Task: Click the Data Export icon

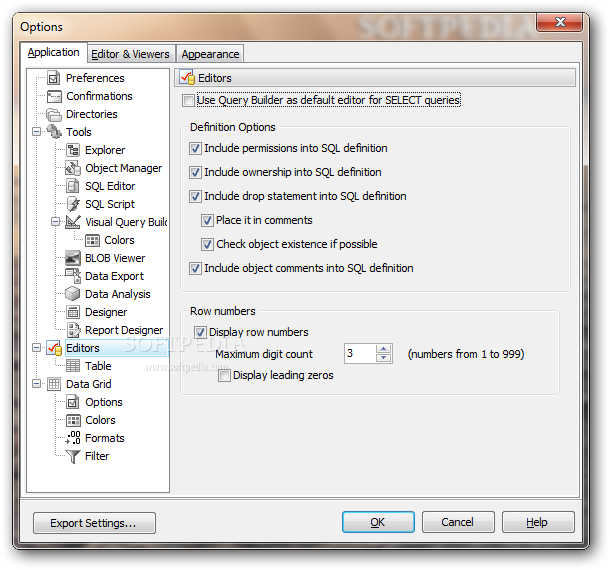Action: (73, 276)
